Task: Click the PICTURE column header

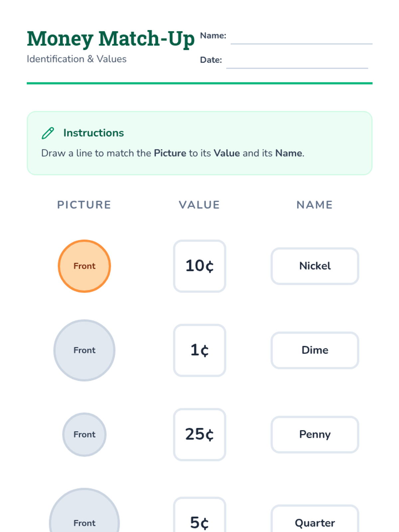Action: point(84,205)
